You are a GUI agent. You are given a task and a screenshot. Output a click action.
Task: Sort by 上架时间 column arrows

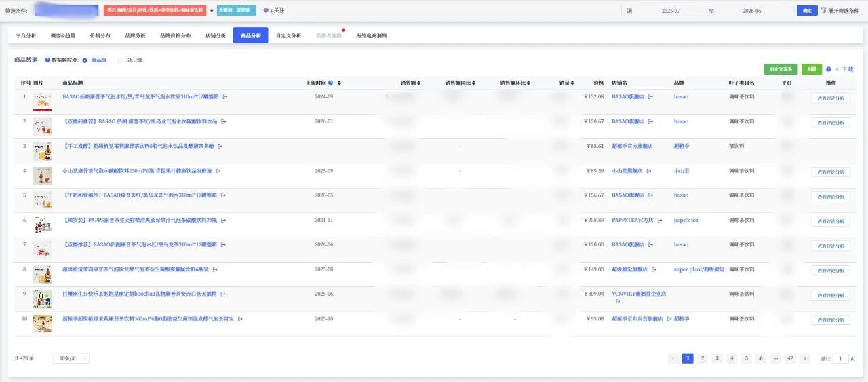pyautogui.click(x=339, y=83)
